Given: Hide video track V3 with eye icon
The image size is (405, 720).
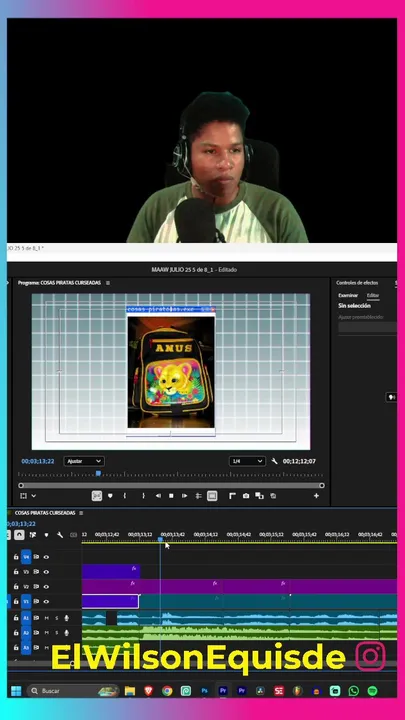Looking at the screenshot, I should [46, 572].
